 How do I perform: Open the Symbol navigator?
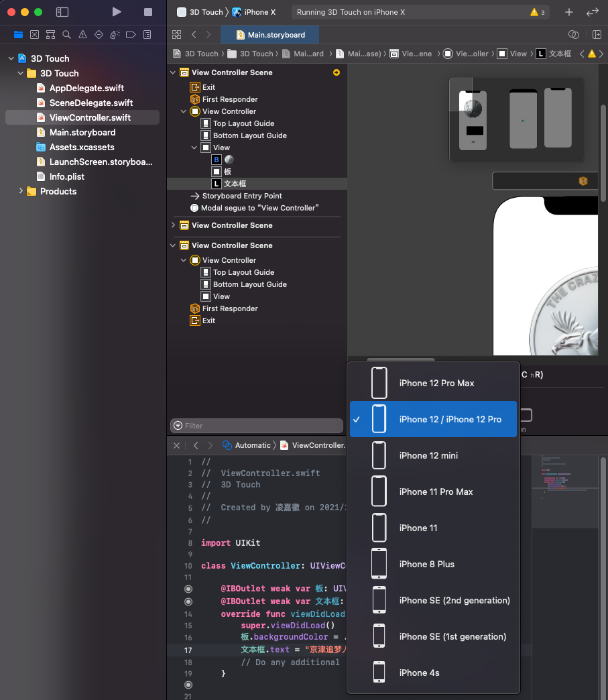[x=50, y=35]
